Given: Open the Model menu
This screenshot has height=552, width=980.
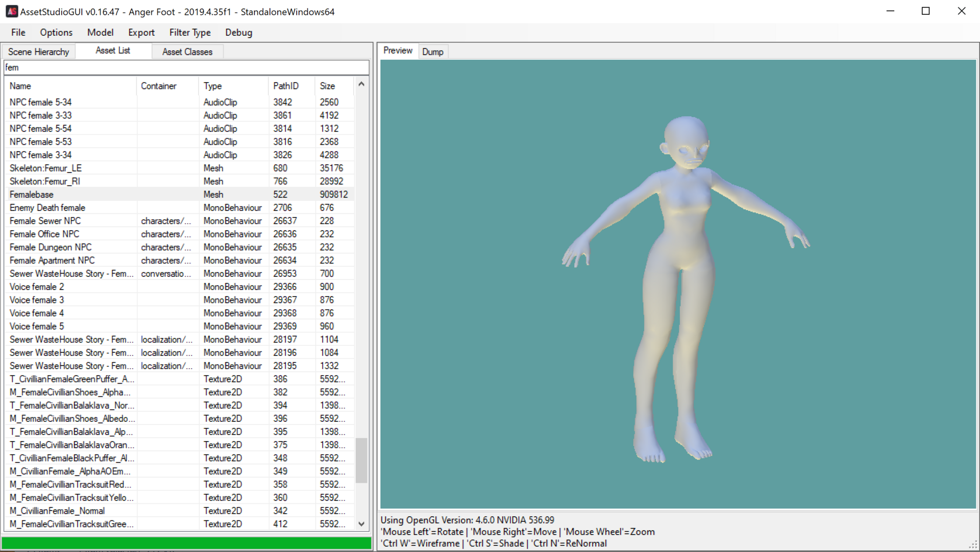Looking at the screenshot, I should (100, 33).
